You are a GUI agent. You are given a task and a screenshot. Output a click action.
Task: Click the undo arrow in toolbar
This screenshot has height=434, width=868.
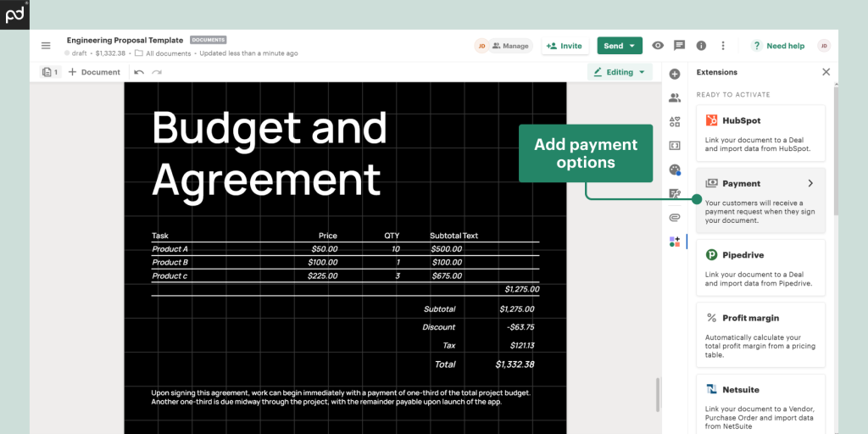pyautogui.click(x=139, y=72)
